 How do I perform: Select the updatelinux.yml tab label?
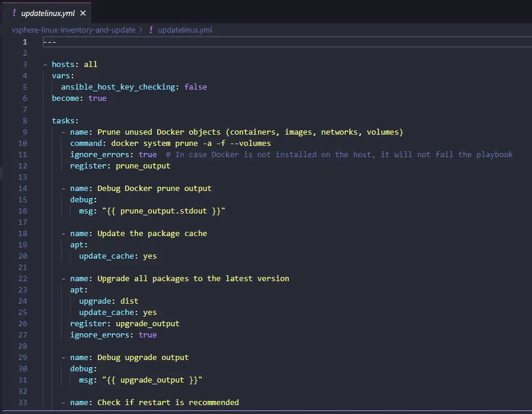tap(47, 13)
